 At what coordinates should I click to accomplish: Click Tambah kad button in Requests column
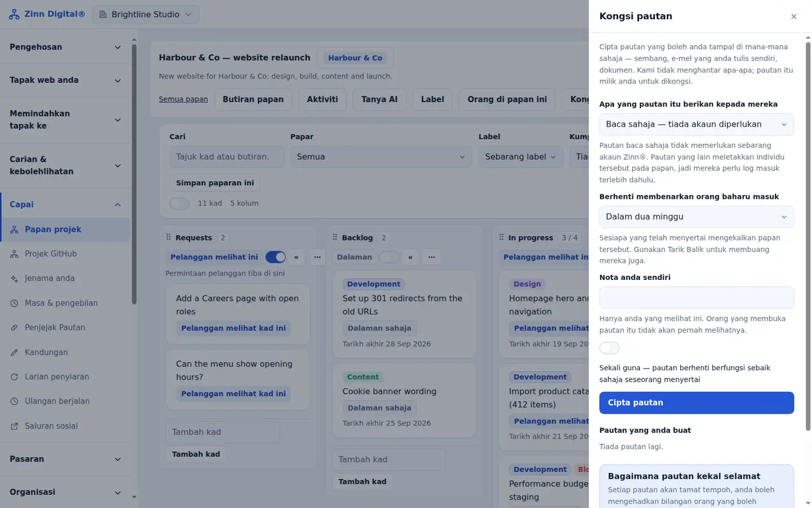(x=196, y=454)
